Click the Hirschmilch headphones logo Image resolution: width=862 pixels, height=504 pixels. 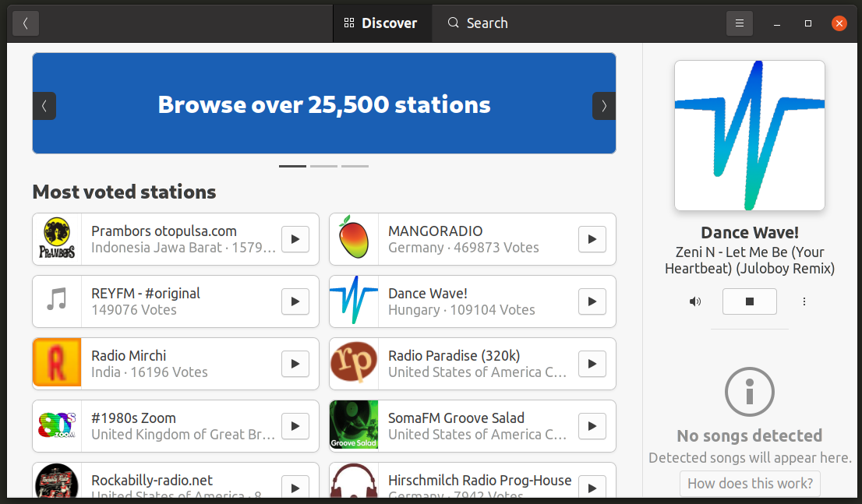[x=354, y=481]
